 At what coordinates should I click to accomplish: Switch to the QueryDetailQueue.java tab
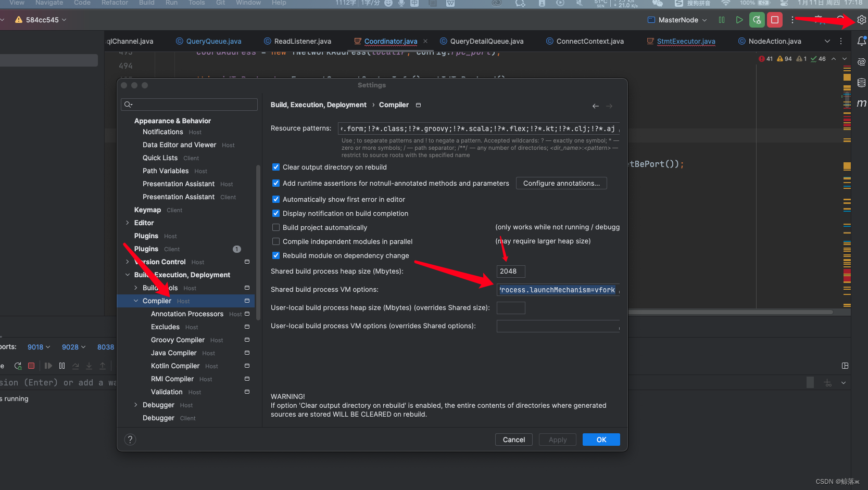[x=482, y=41]
